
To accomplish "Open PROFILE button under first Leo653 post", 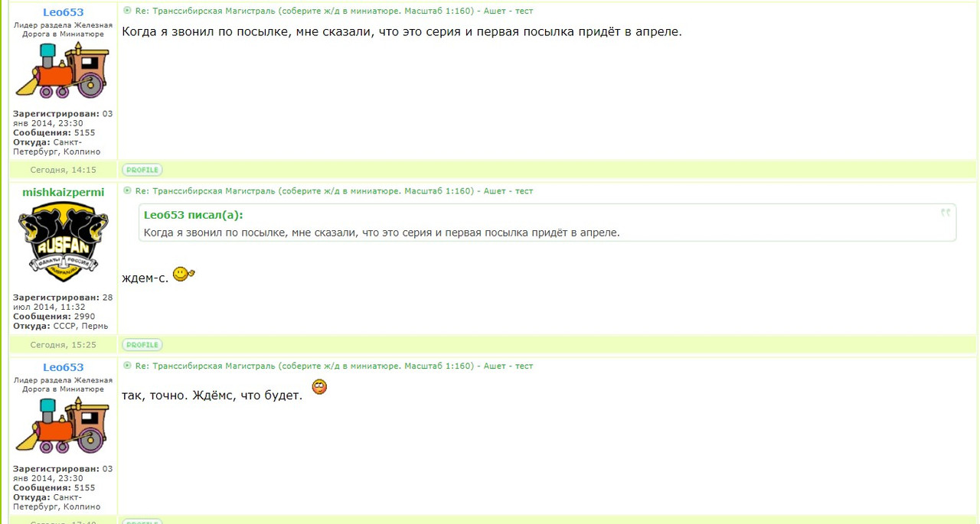I will click(x=142, y=170).
